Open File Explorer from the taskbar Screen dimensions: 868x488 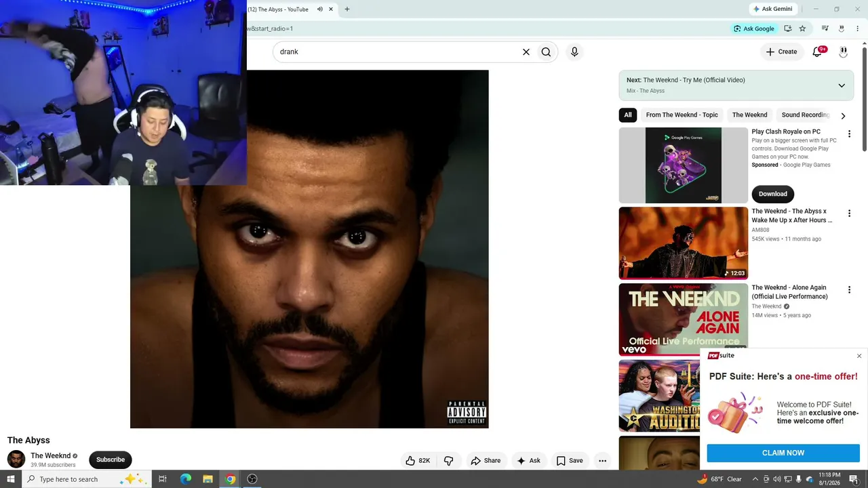208,479
